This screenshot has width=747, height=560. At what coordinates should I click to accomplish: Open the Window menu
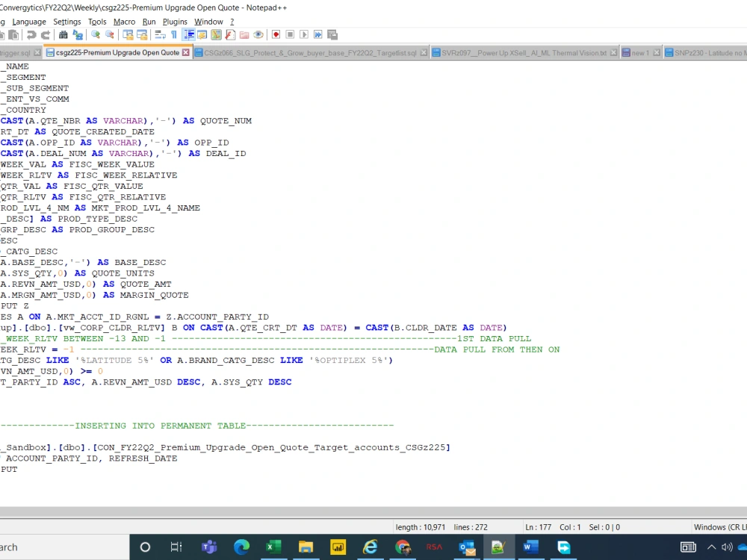[208, 22]
